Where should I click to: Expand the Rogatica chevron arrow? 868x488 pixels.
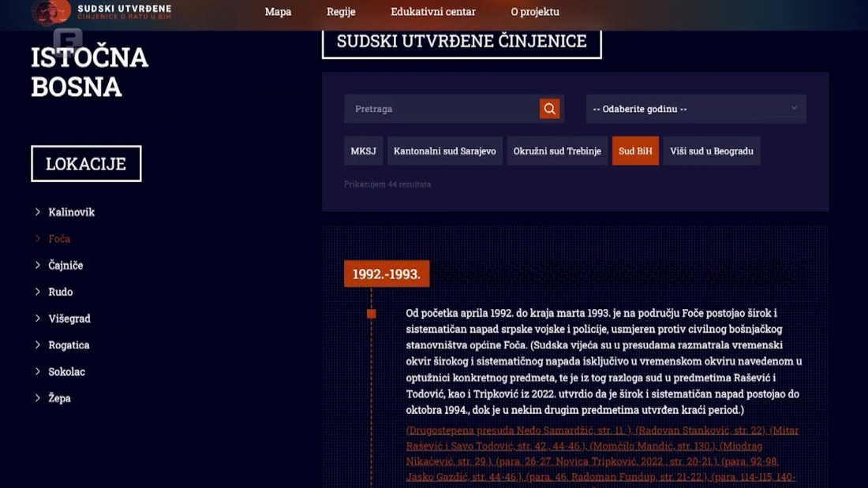[38, 345]
